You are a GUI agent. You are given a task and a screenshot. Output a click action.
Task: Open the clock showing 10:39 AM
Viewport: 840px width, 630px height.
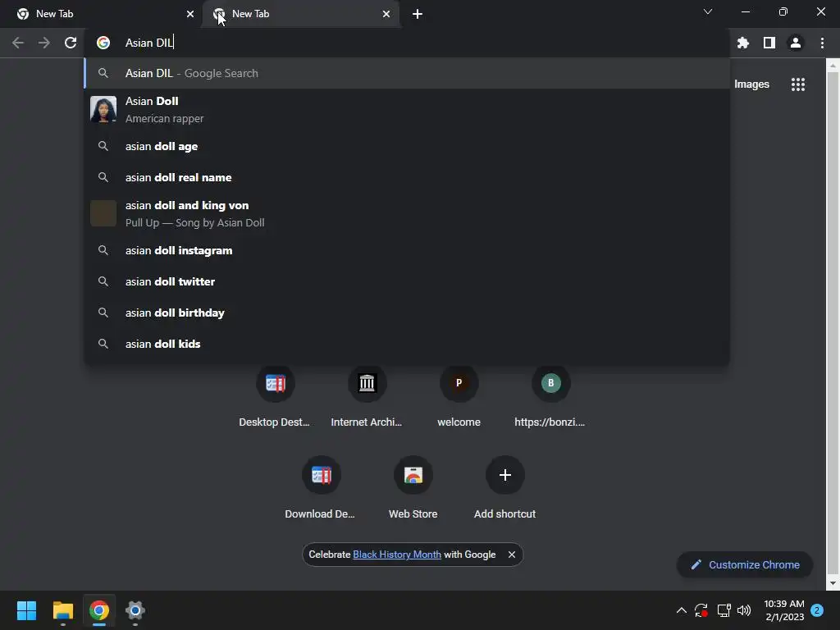[784, 610]
